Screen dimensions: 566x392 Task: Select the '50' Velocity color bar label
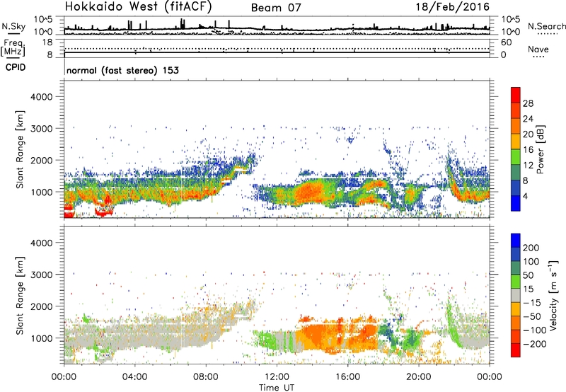pos(528,275)
